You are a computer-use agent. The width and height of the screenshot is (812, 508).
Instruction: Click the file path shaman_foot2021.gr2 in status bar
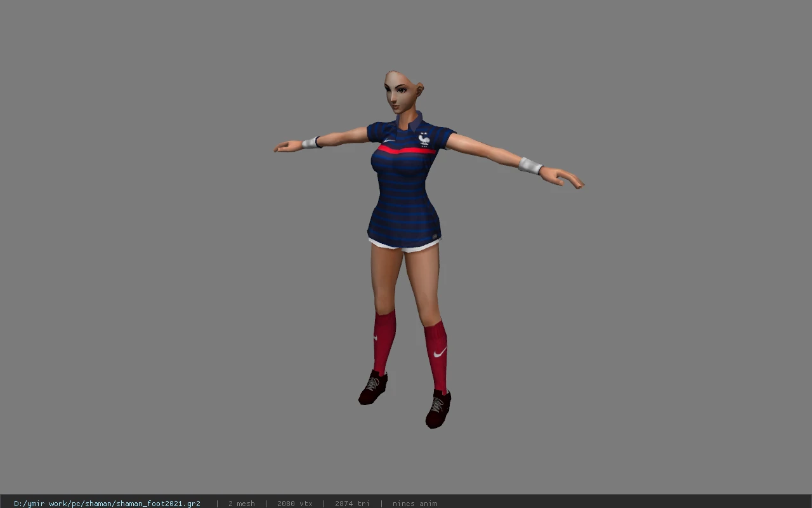(107, 504)
